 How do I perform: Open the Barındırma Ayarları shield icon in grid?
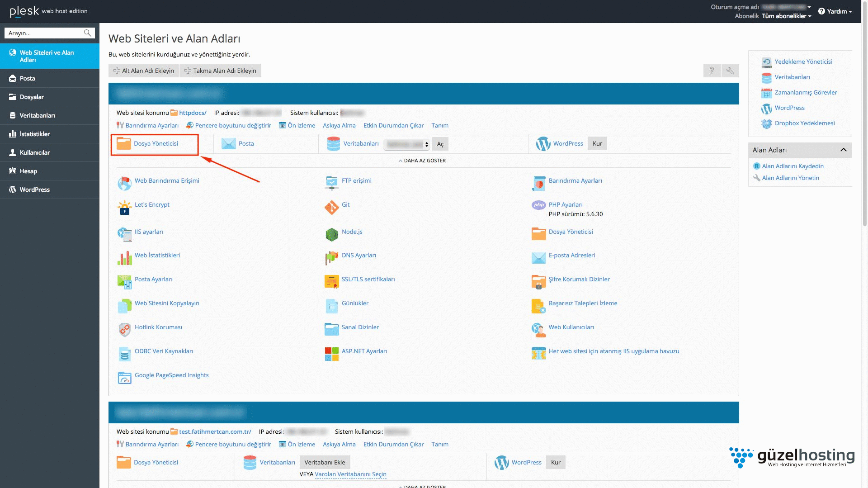pyautogui.click(x=538, y=183)
